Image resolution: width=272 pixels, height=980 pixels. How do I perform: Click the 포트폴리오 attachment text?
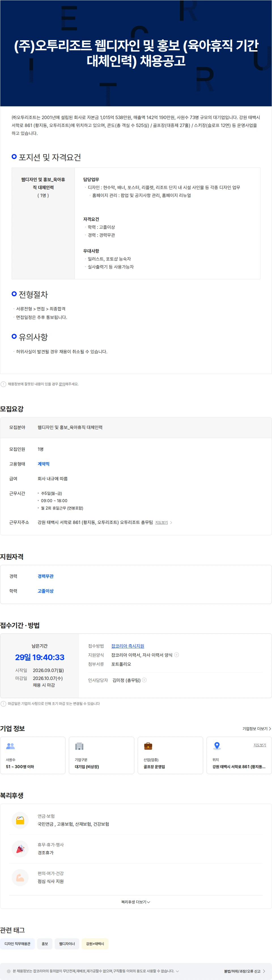pyautogui.click(x=121, y=664)
